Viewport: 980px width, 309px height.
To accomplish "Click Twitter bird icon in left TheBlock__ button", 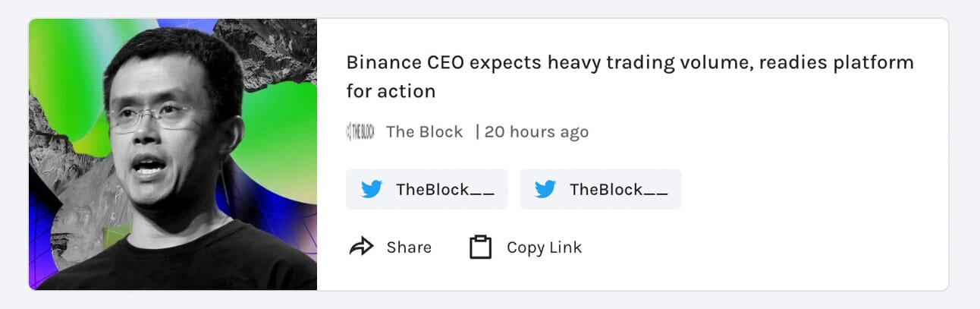I will click(x=372, y=189).
